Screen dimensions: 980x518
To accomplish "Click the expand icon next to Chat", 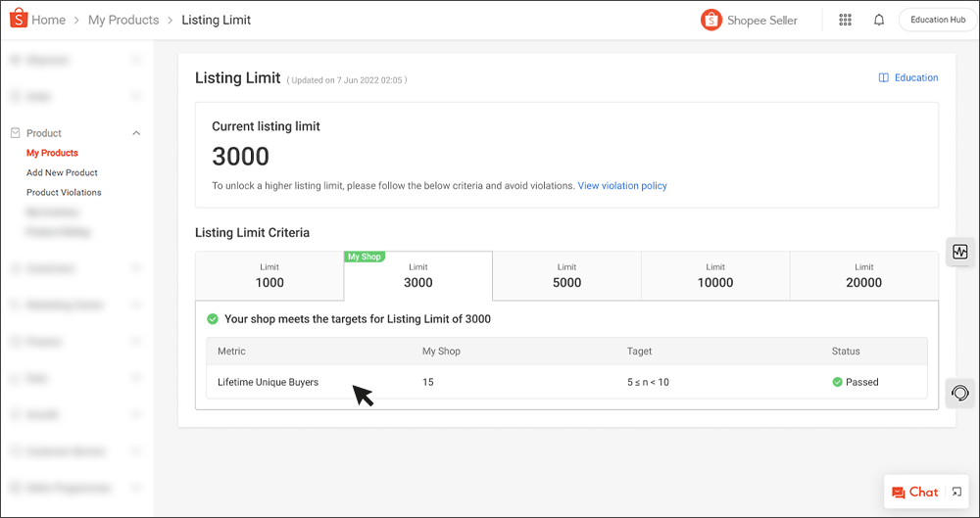I will [x=957, y=493].
